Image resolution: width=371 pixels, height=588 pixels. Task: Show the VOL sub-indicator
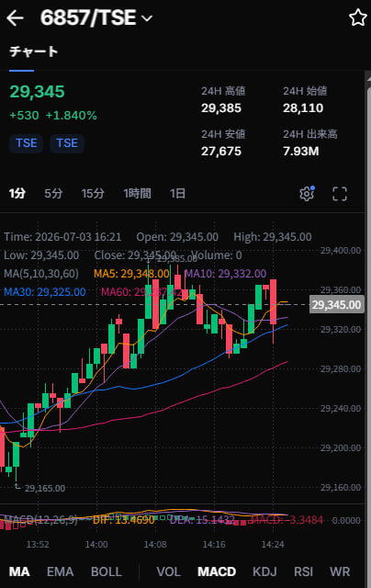(168, 571)
